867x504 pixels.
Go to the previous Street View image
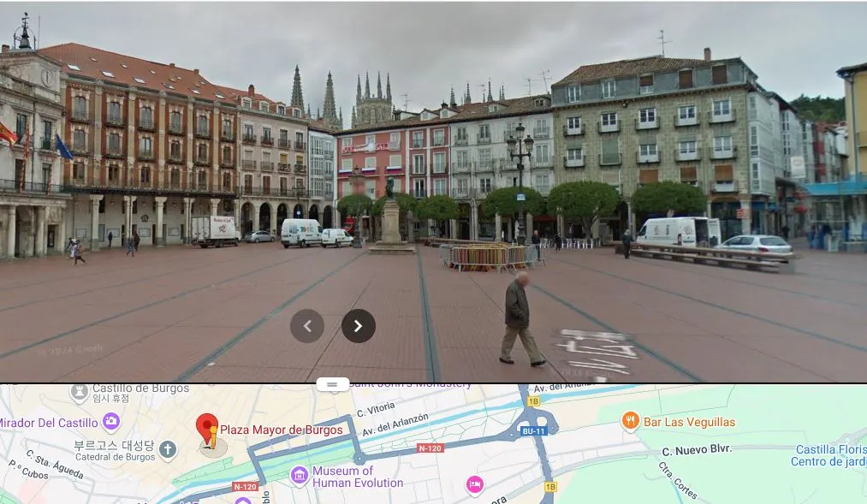click(x=307, y=326)
